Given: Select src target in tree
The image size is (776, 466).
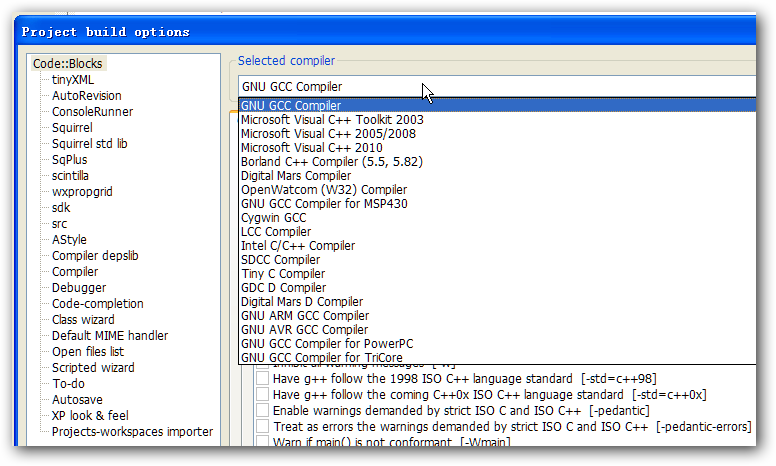Looking at the screenshot, I should coord(59,224).
